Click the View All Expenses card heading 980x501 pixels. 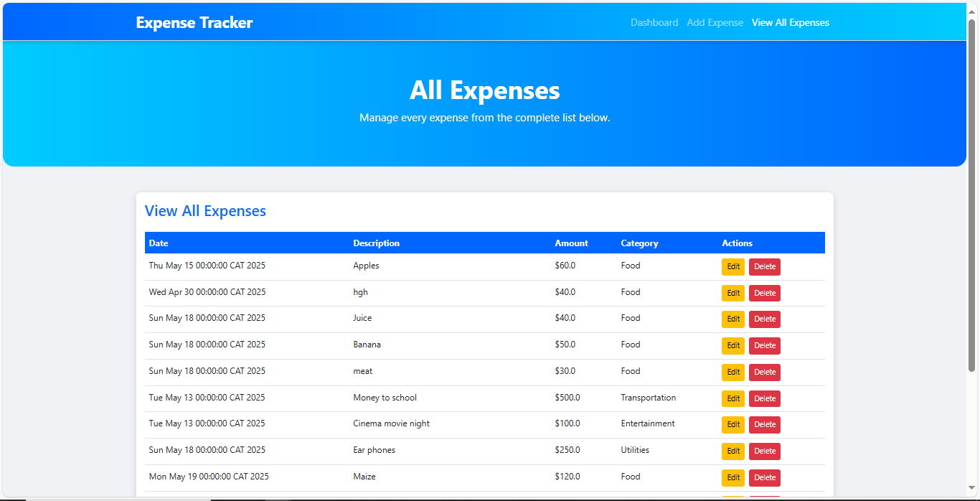[205, 210]
